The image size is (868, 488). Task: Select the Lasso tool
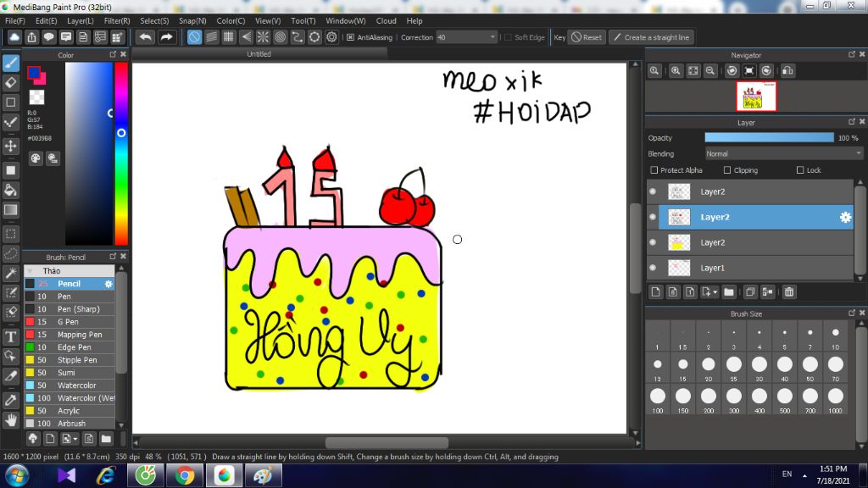click(x=11, y=253)
